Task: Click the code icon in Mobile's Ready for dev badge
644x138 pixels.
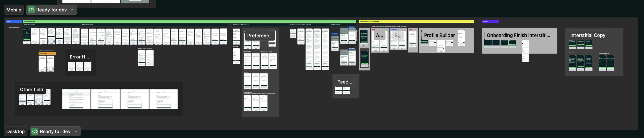Action: 31,10
